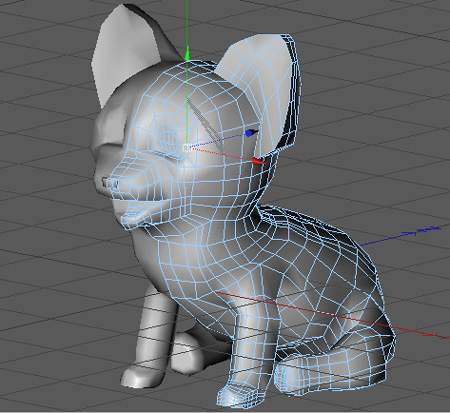
Task: Click the white gizmo origin point
Action: coord(187,148)
